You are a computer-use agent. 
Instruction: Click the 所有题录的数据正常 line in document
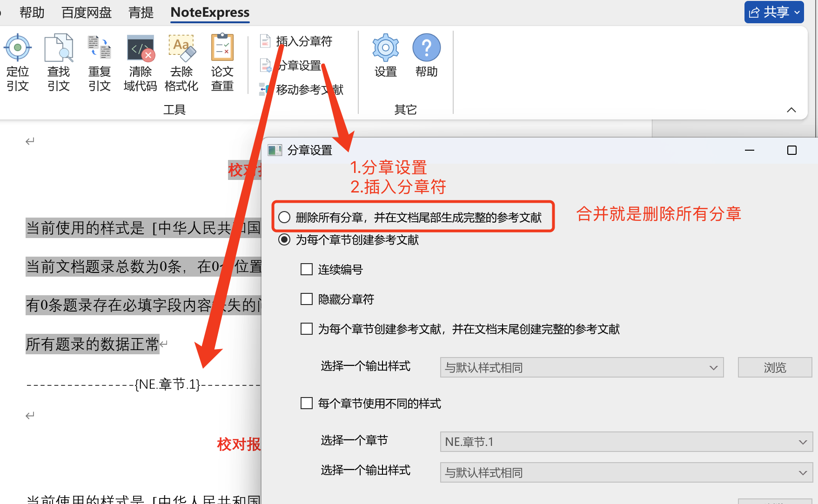pos(93,344)
